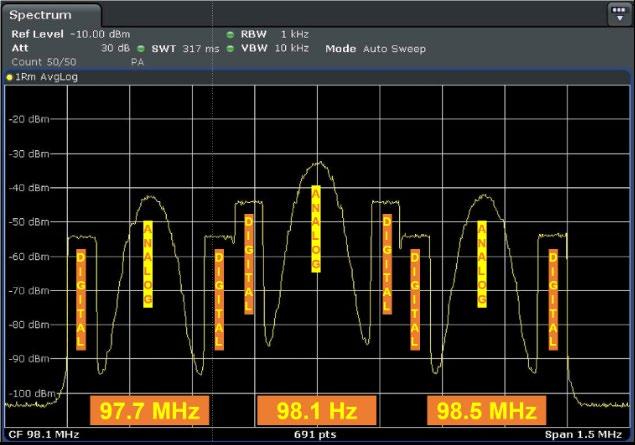Click the 98.1 Hz orange label

(317, 410)
